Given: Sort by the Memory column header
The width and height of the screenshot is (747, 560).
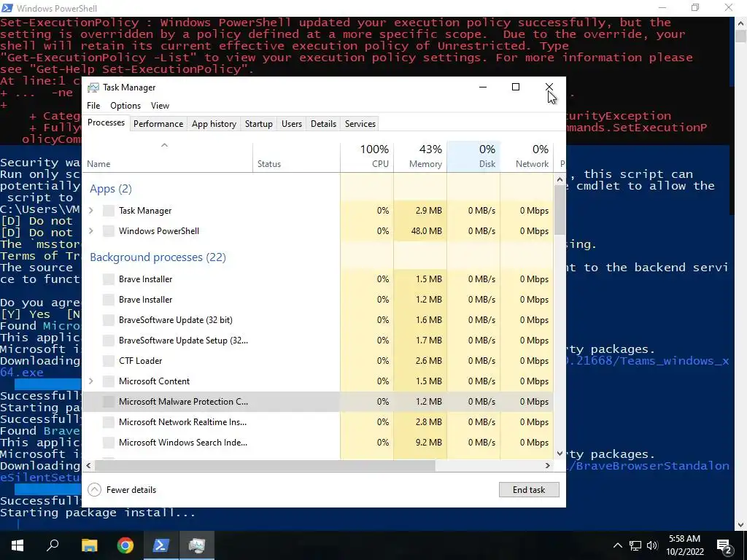Looking at the screenshot, I should pos(420,157).
